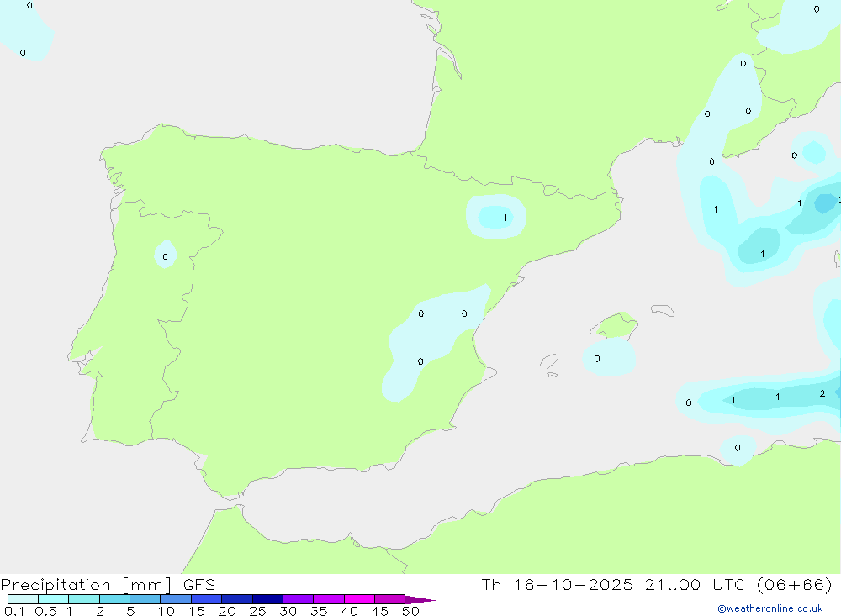
Task: Select the purple swatch between 35 and 40
Action: click(328, 599)
